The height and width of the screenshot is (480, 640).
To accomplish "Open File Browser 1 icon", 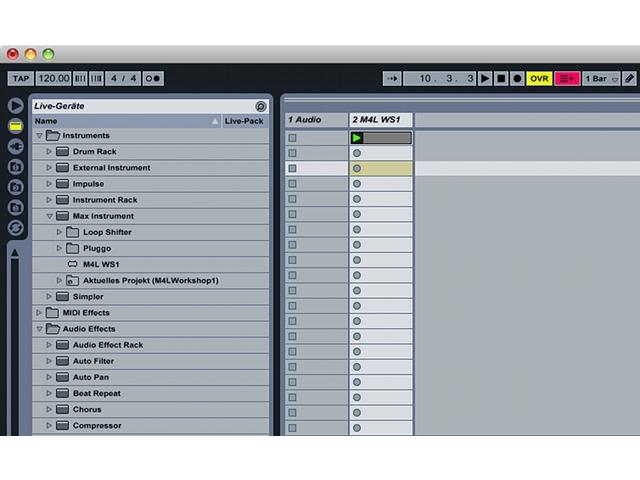I will click(16, 167).
